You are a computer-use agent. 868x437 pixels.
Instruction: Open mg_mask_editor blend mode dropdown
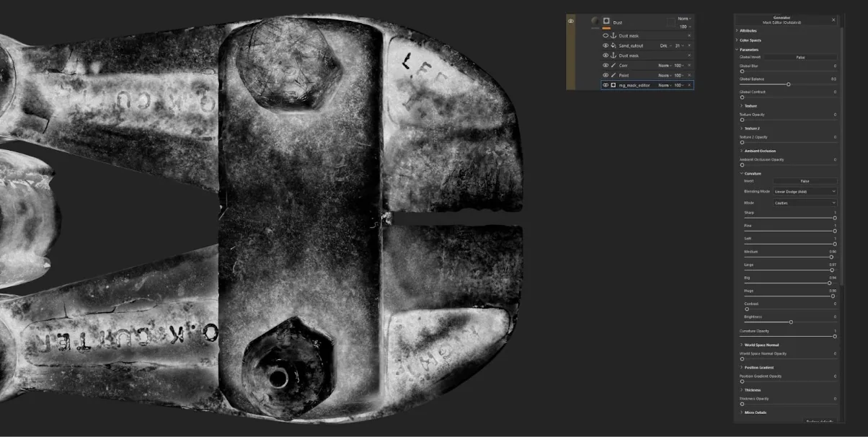665,85
